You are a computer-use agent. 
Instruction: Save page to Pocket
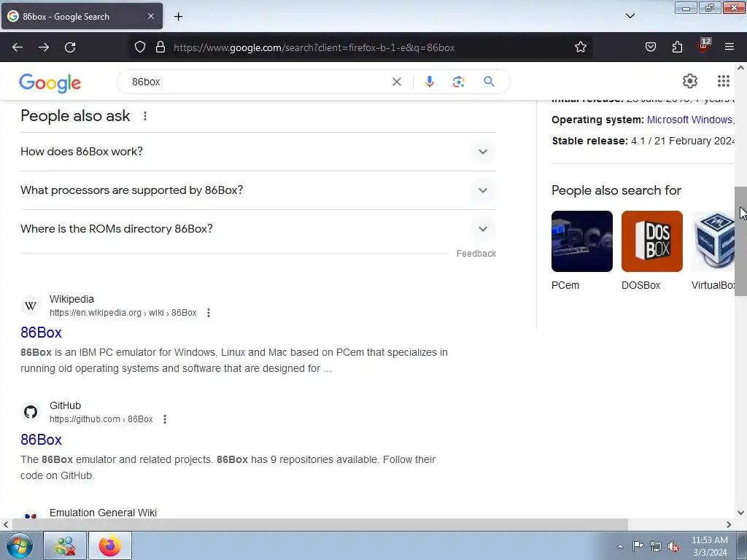click(650, 47)
